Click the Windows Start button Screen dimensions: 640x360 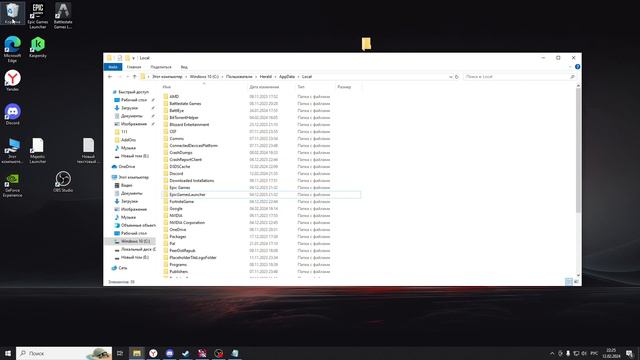pyautogui.click(x=7, y=353)
